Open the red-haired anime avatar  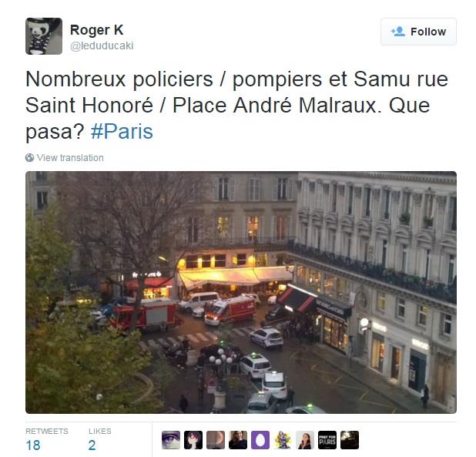pyautogui.click(x=193, y=440)
